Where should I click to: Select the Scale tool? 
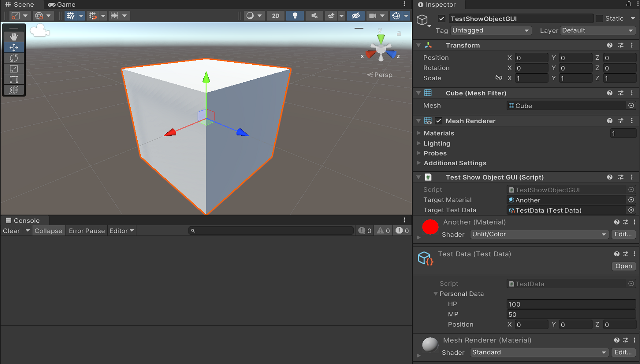pyautogui.click(x=14, y=69)
